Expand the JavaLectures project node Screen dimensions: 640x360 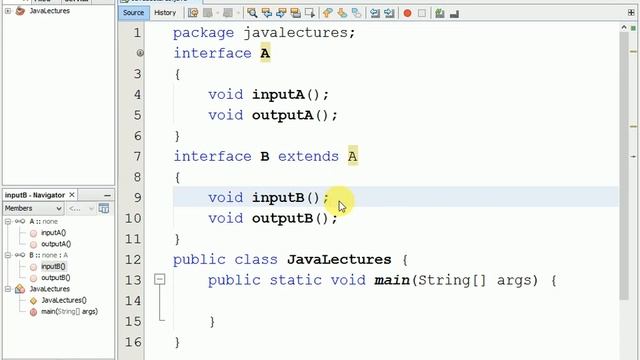[8, 11]
